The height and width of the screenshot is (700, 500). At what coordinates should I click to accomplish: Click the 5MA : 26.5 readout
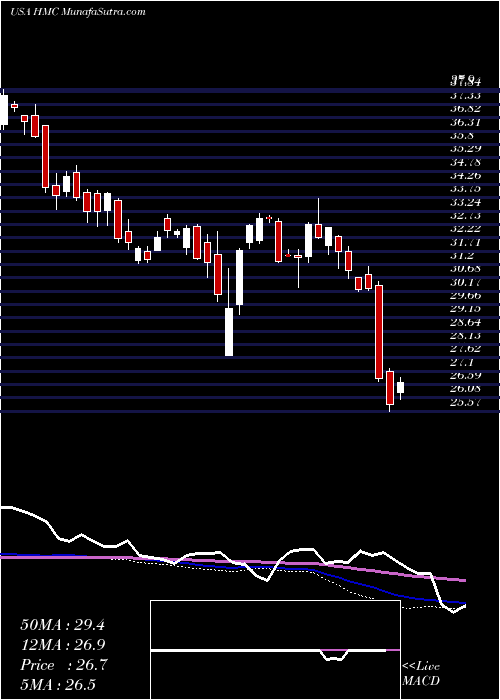coord(58,684)
